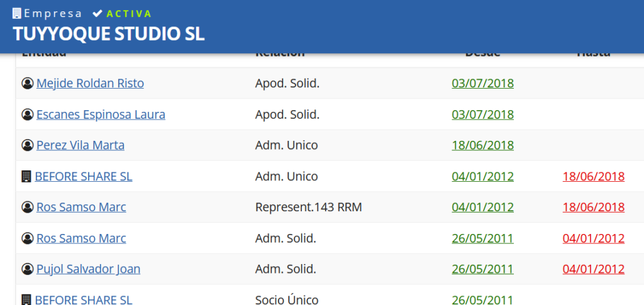The width and height of the screenshot is (644, 305).
Task: Click the ACTIVA status label
Action: click(x=129, y=14)
